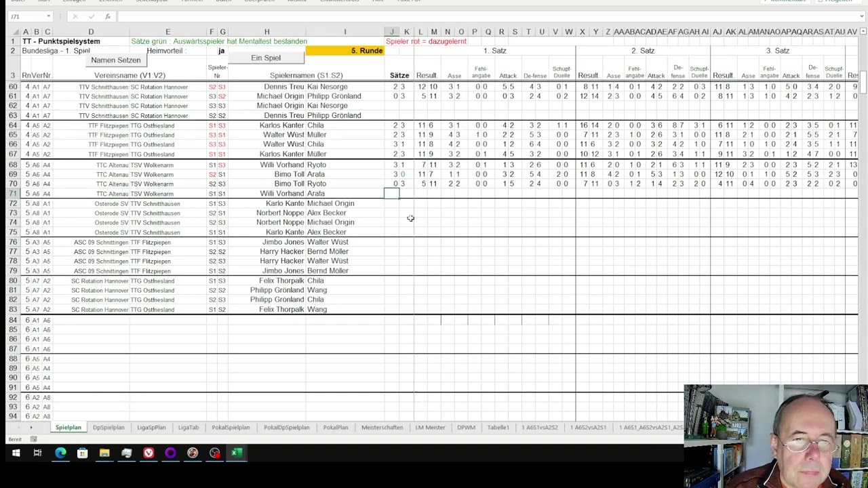Open the Windows Start menu
The image size is (868, 488).
[16, 453]
